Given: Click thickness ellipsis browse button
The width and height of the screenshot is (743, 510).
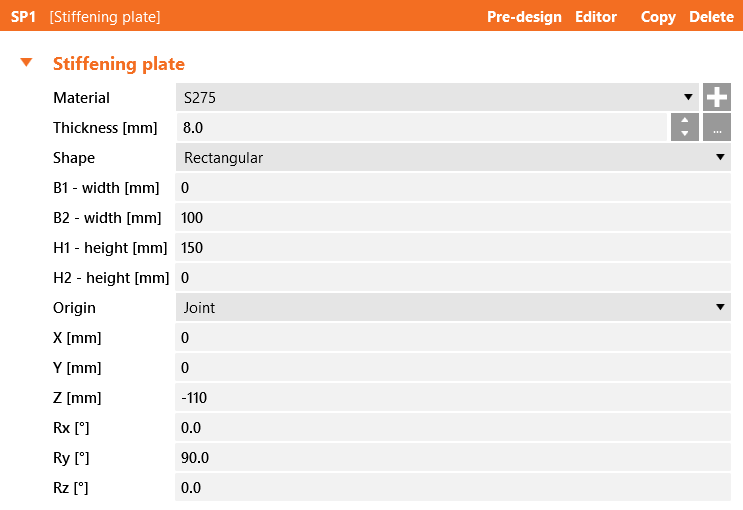Looking at the screenshot, I should tap(716, 127).
